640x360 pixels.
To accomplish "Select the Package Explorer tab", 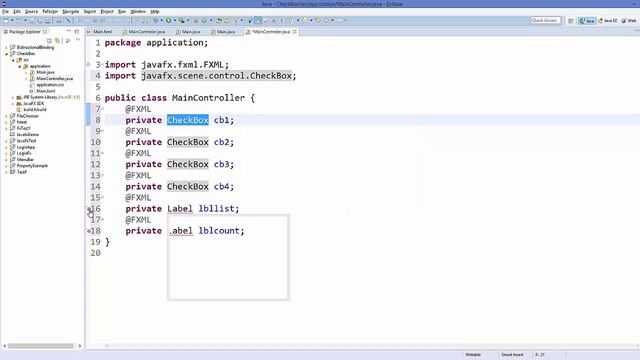I will [x=24, y=31].
